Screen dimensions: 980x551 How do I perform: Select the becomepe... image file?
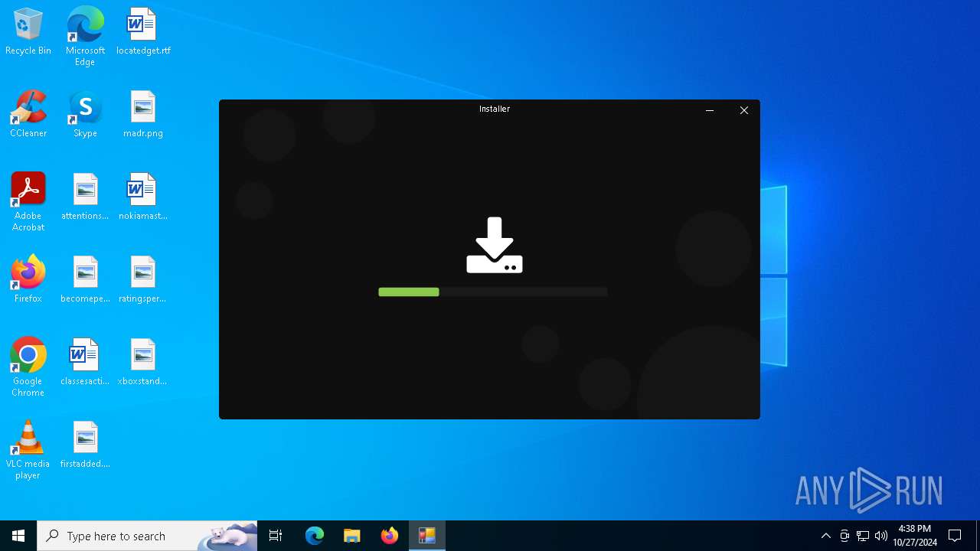[x=85, y=280]
